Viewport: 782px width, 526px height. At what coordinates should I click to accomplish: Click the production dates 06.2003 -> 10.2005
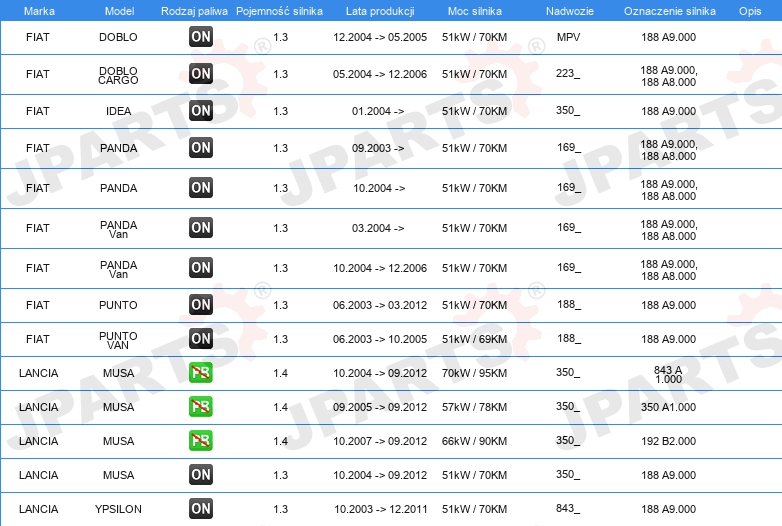(380, 339)
